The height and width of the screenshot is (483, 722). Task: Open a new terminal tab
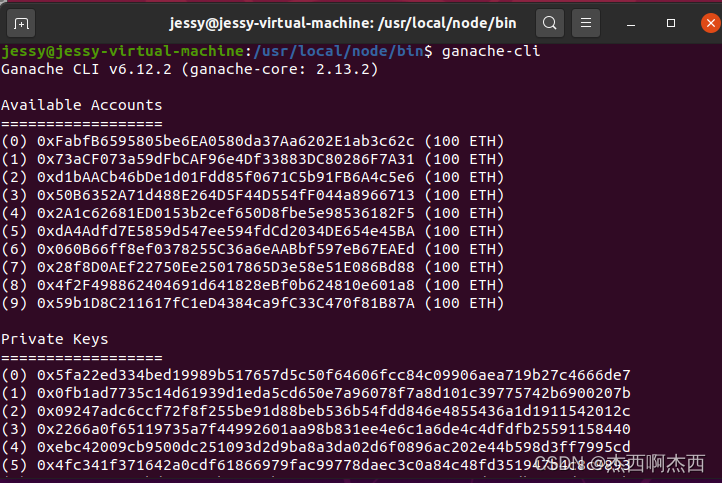click(x=21, y=23)
